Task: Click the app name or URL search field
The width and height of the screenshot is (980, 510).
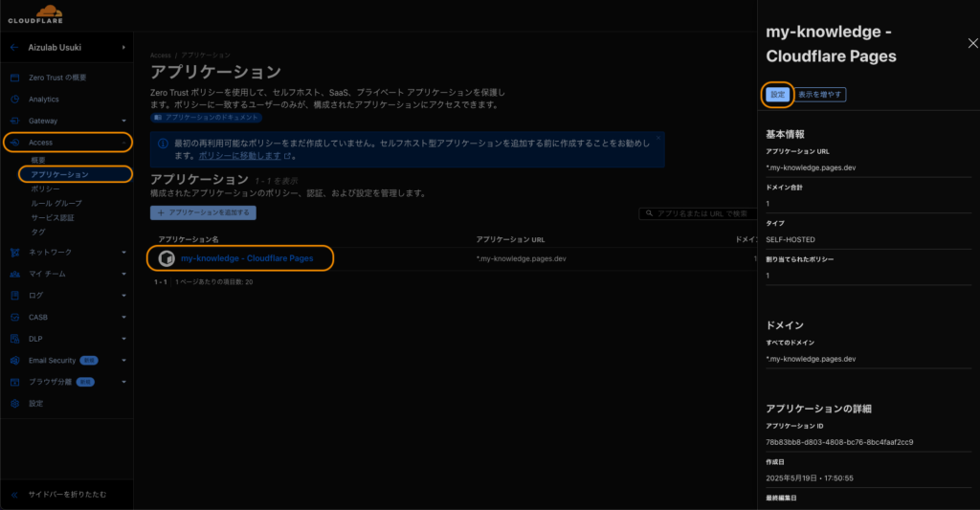Action: tap(698, 213)
